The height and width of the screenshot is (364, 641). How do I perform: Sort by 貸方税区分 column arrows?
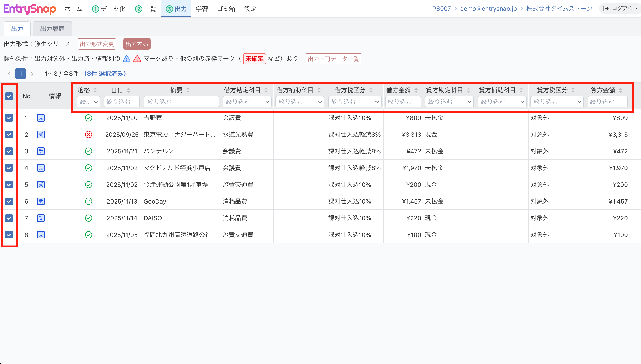[573, 90]
